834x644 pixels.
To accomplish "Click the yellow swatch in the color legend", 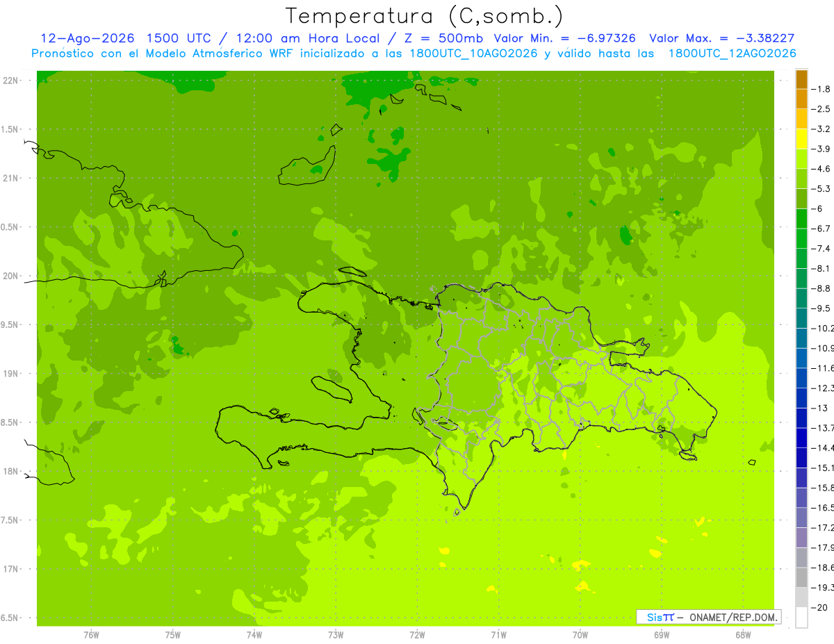I will pos(801,138).
